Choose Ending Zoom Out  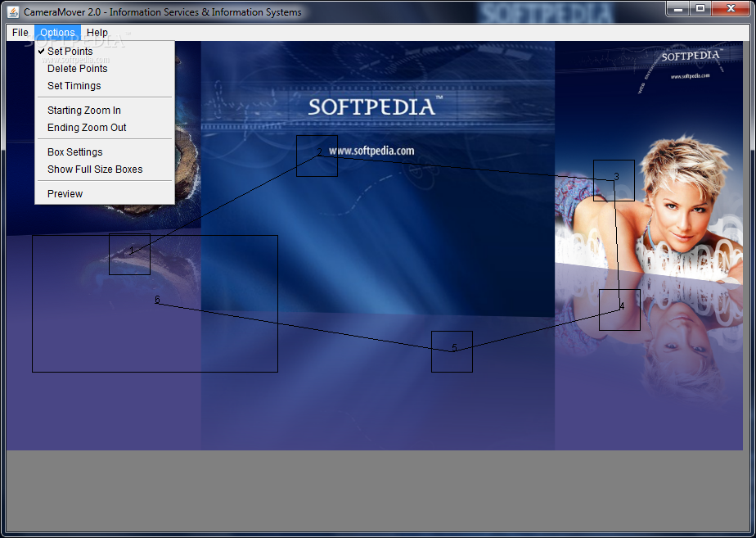tap(105, 128)
